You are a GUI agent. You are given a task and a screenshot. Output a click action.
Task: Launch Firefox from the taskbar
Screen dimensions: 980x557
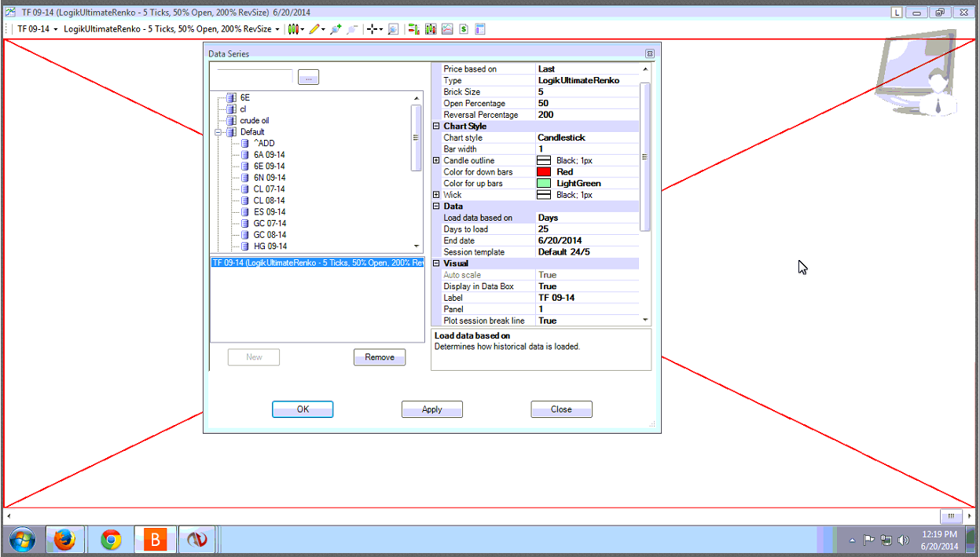pos(64,540)
